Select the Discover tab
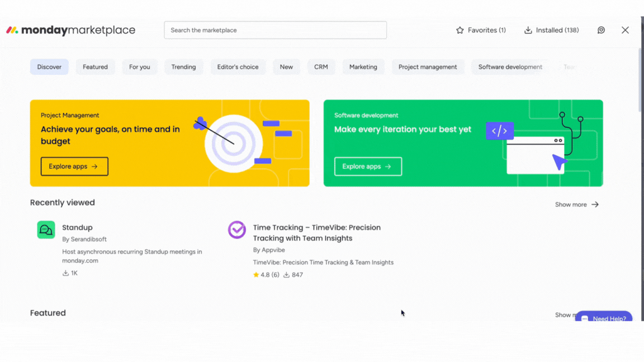Image resolution: width=644 pixels, height=362 pixels. (x=49, y=67)
